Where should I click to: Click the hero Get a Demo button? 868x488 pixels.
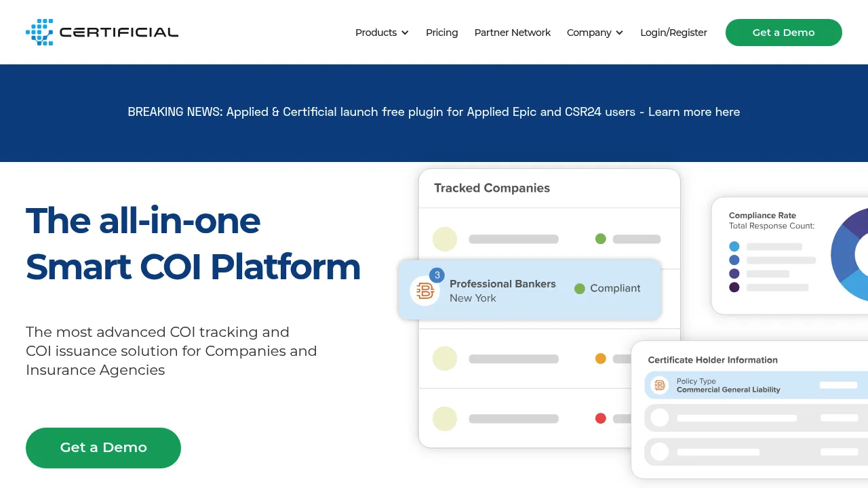click(103, 447)
